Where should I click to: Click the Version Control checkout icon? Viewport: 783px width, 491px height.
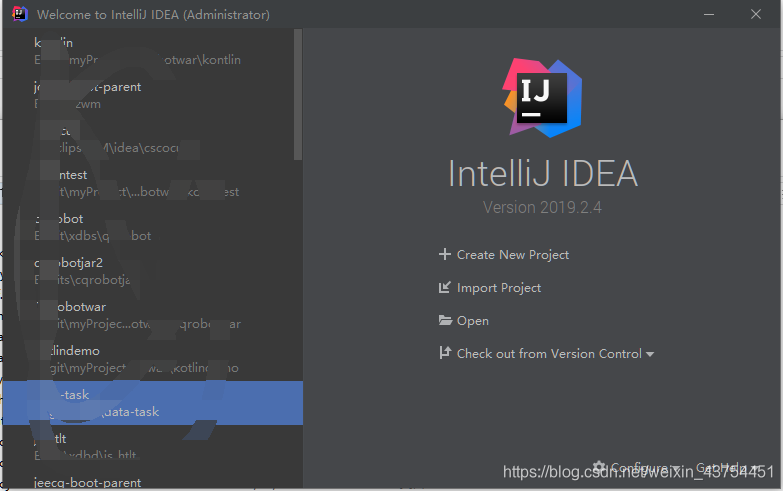[445, 354]
